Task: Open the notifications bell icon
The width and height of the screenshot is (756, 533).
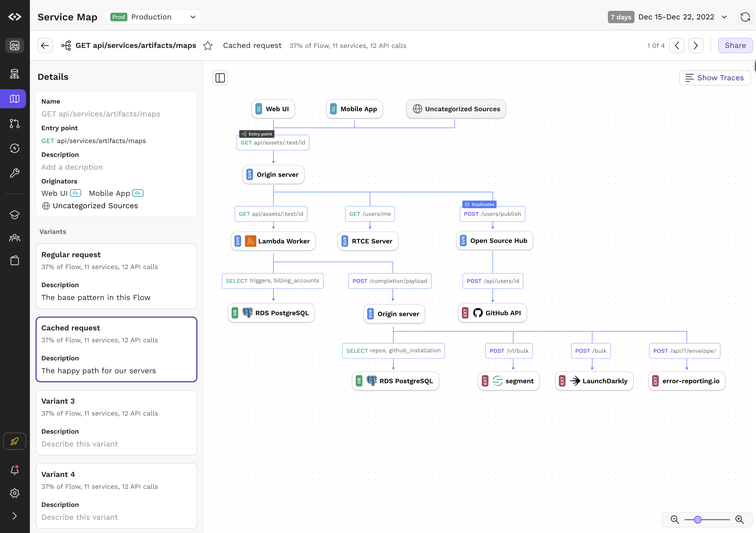Action: [14, 470]
